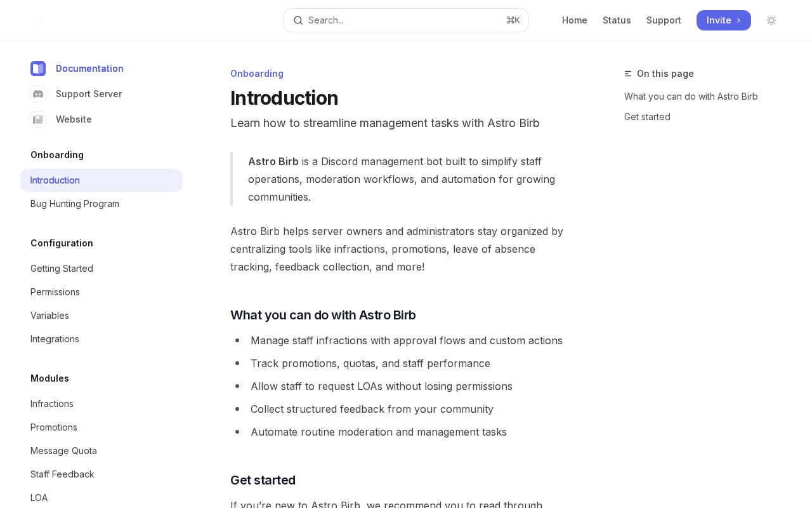Click the Documentation book icon

(x=38, y=69)
